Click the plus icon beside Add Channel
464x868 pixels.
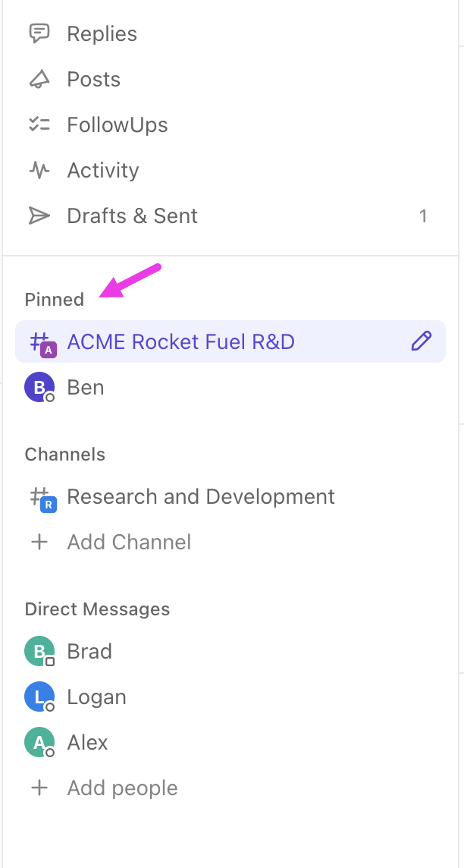click(x=39, y=542)
